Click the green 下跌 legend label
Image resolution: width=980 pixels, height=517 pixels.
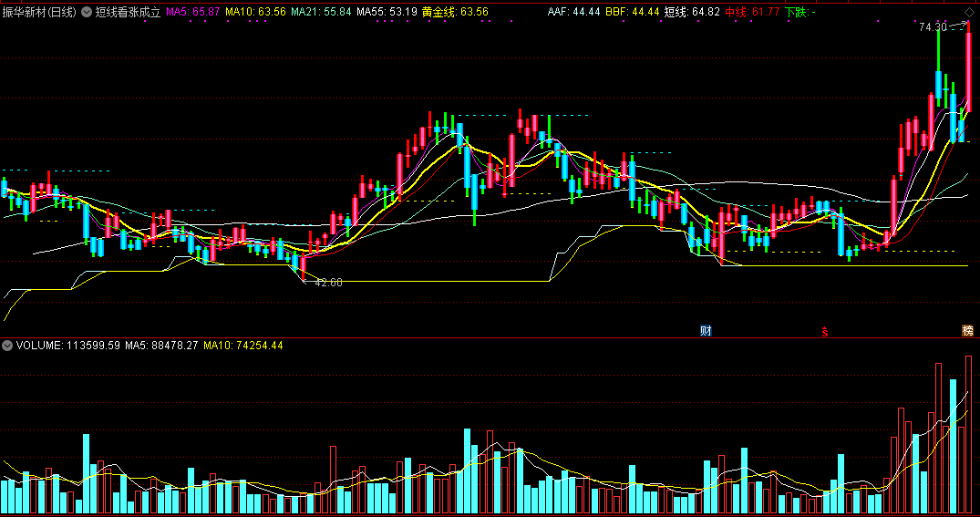(800, 12)
